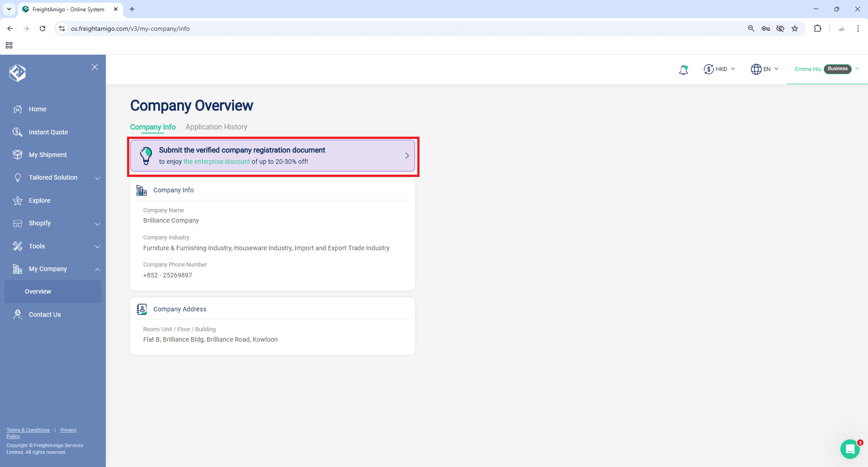Viewport: 868px width, 467px height.
Task: Open the Home page from sidebar
Action: point(38,109)
